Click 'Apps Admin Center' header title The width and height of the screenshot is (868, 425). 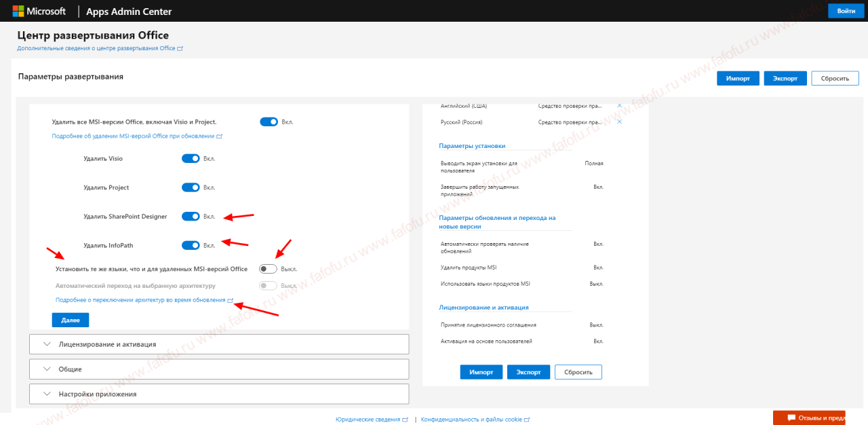129,12
